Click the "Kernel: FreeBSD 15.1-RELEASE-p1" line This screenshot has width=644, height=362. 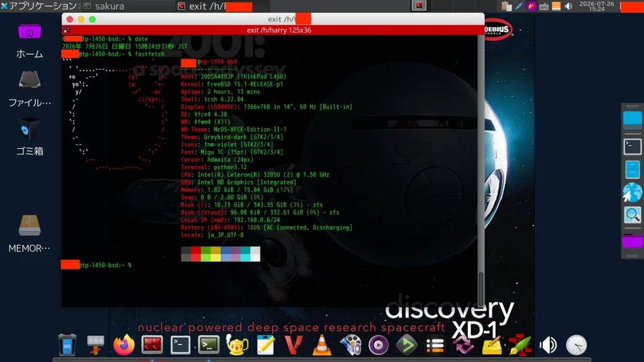pos(232,84)
